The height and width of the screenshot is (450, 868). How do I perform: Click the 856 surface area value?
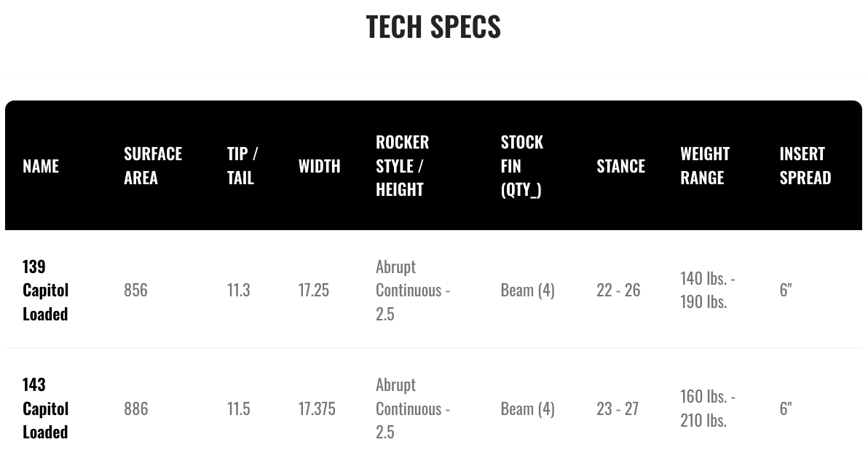pos(135,290)
